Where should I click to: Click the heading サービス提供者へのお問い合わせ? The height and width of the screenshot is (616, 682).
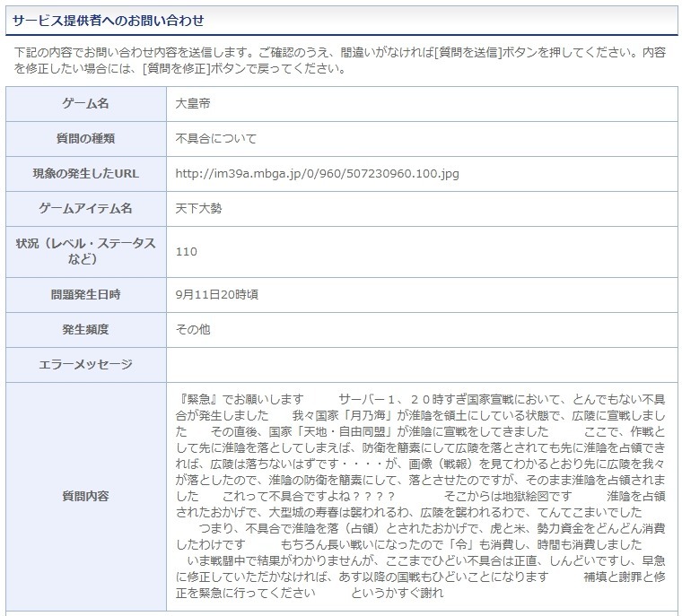[109, 21]
